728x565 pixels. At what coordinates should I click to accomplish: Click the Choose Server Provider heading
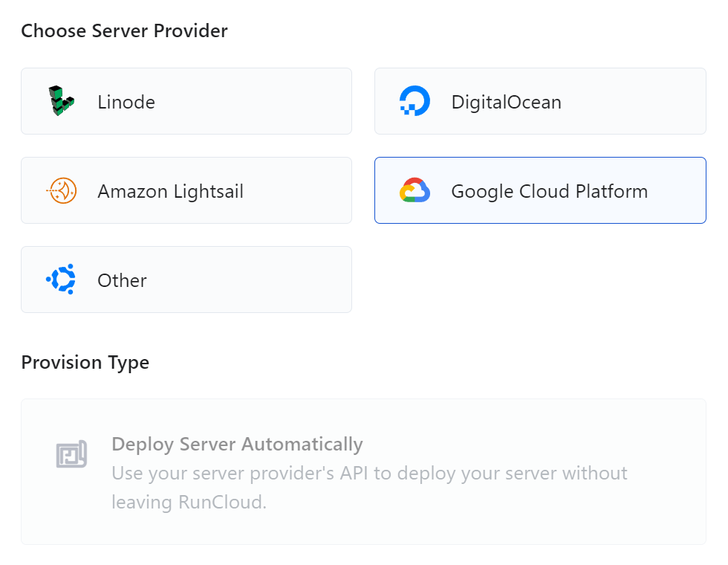click(x=125, y=31)
